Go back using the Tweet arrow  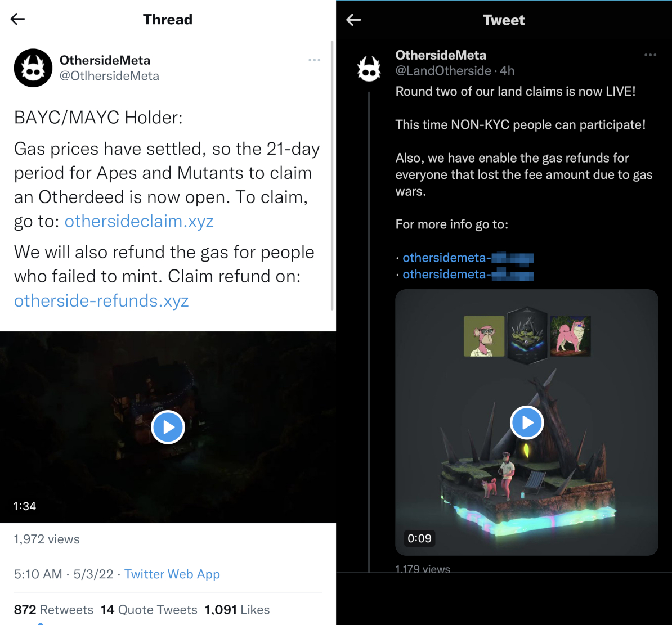click(x=353, y=20)
